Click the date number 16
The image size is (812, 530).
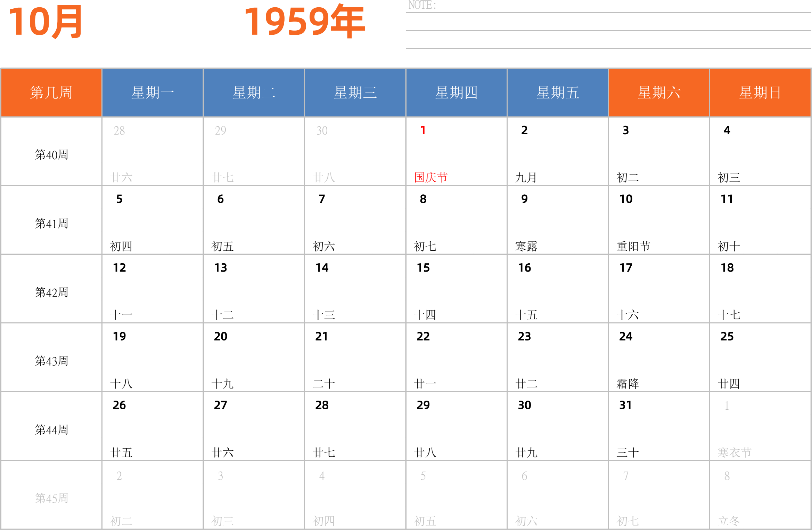pos(524,268)
